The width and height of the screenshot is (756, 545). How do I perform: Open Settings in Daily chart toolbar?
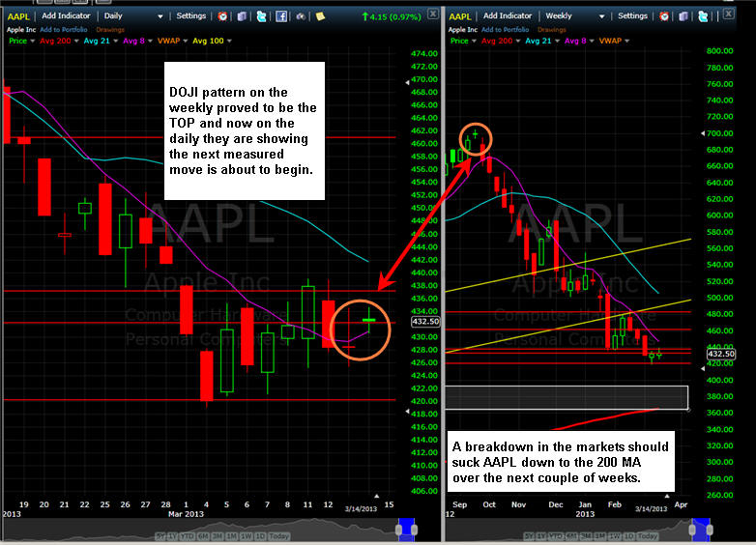pos(190,15)
